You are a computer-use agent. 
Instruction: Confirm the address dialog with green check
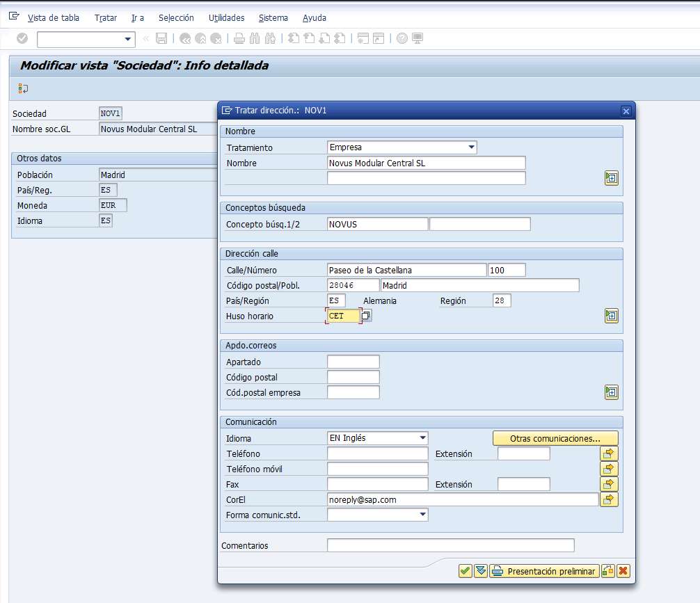point(466,571)
